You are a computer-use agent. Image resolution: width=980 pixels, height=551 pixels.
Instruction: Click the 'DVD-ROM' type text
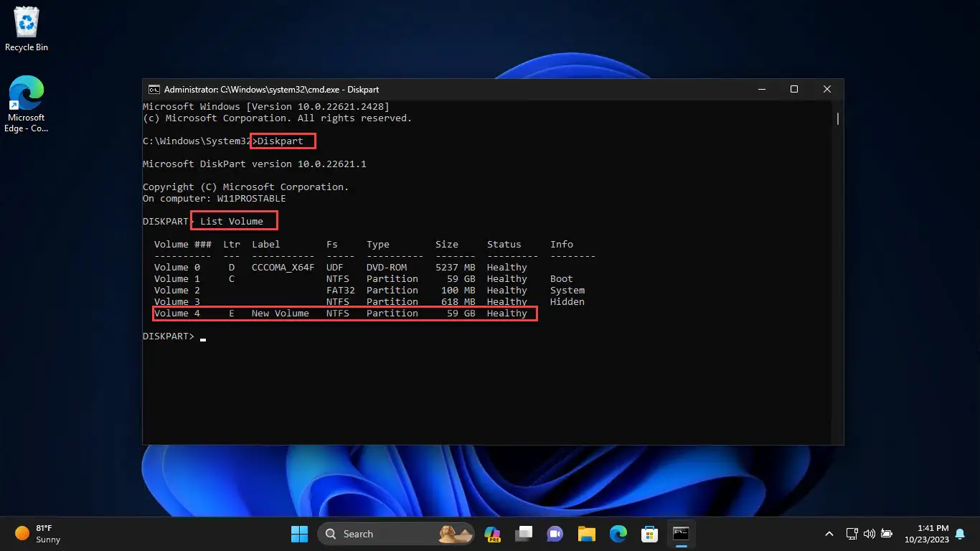(387, 268)
